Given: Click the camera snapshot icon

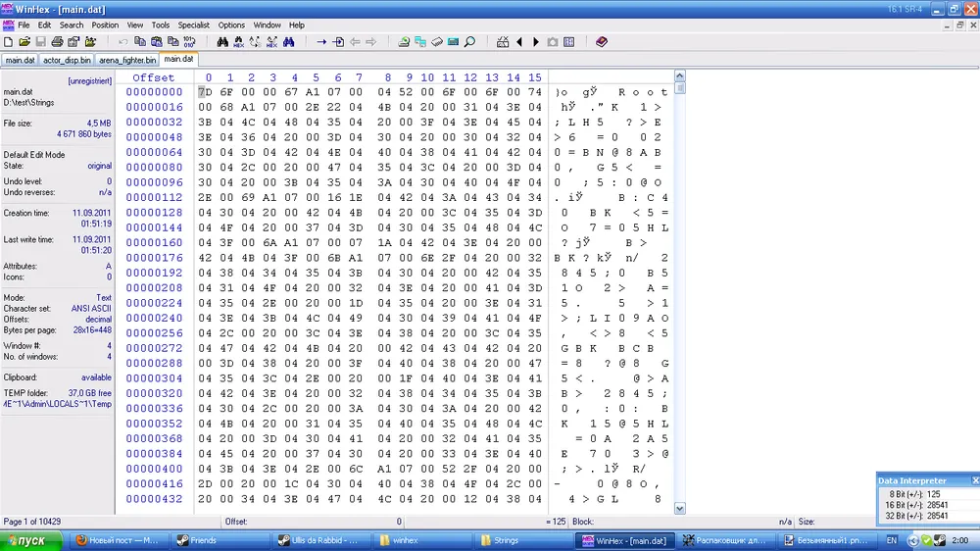Looking at the screenshot, I should pos(552,42).
